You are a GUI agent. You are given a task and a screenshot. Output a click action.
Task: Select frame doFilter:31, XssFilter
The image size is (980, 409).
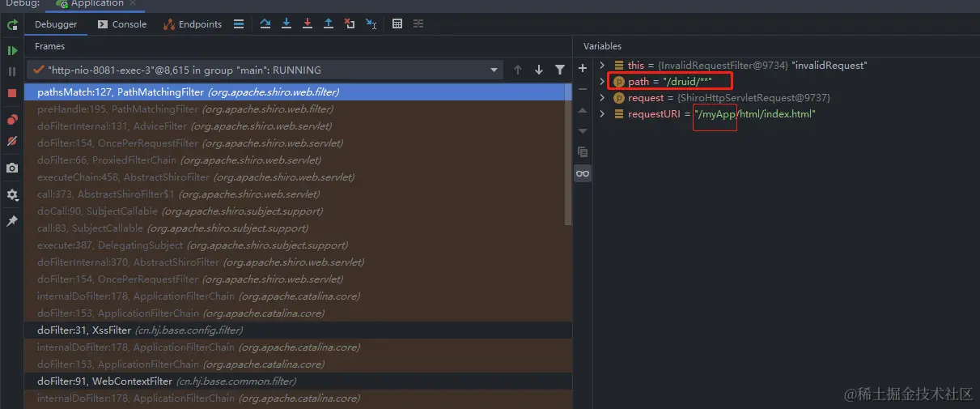tap(298, 330)
